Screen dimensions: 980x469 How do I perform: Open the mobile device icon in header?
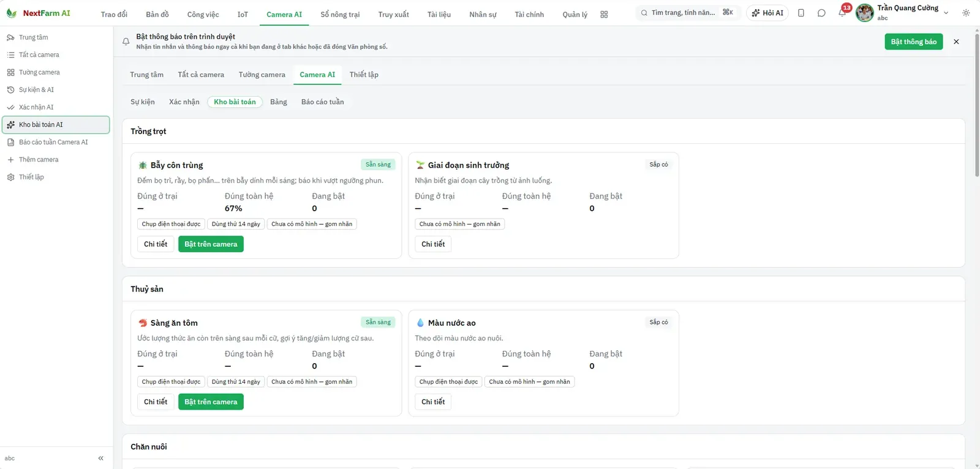point(801,13)
